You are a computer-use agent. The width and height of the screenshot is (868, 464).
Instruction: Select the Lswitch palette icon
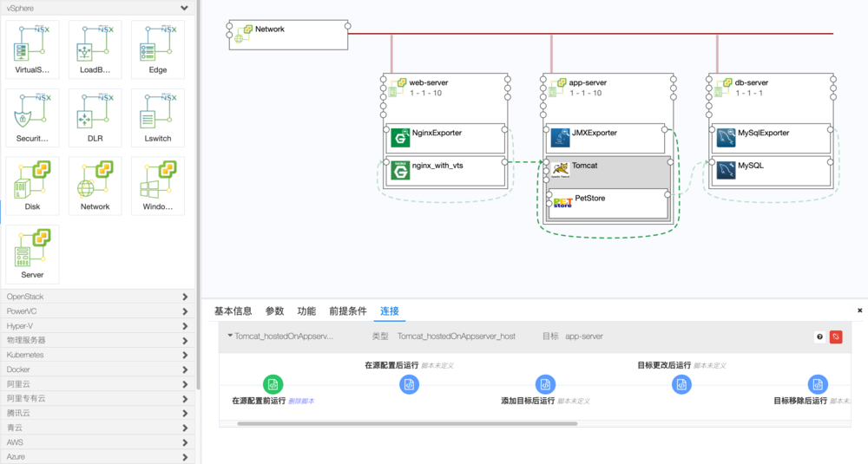(x=158, y=118)
